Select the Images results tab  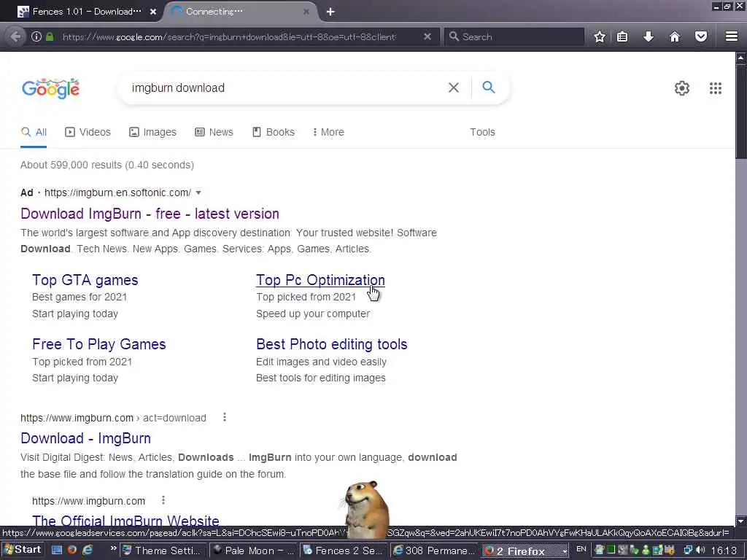[152, 133]
